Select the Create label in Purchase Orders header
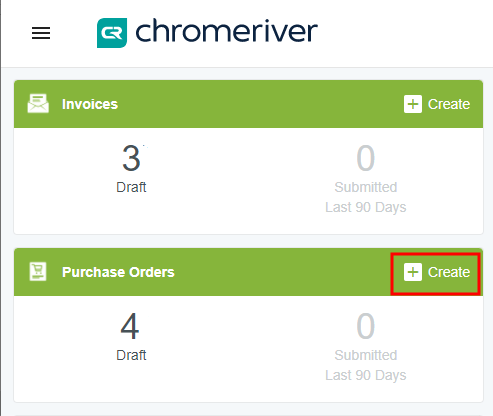Screen dimensions: 493x416 (449, 272)
